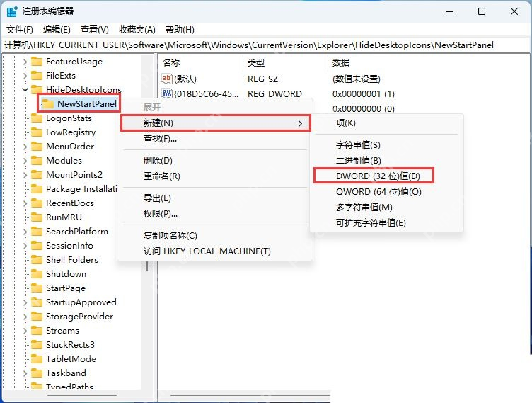The image size is (532, 403).
Task: Click the Streams folder icon
Action: [x=37, y=331]
